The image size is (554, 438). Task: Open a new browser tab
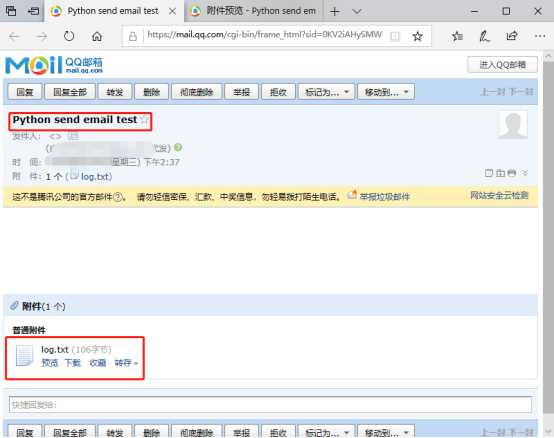pyautogui.click(x=334, y=12)
